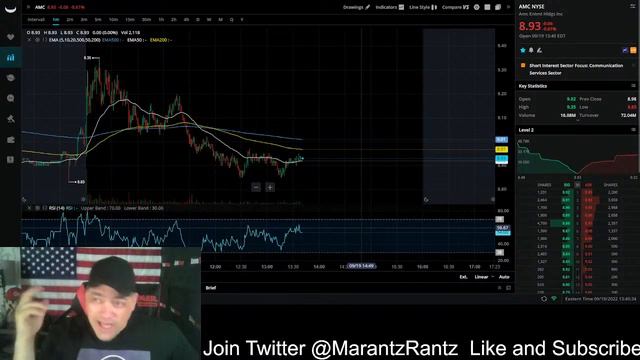
Task: Zoom in chart with plus button
Action: coord(270,187)
